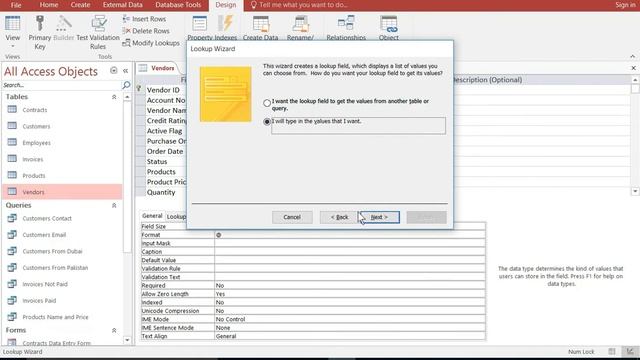Collapse the Queries group

tap(114, 205)
